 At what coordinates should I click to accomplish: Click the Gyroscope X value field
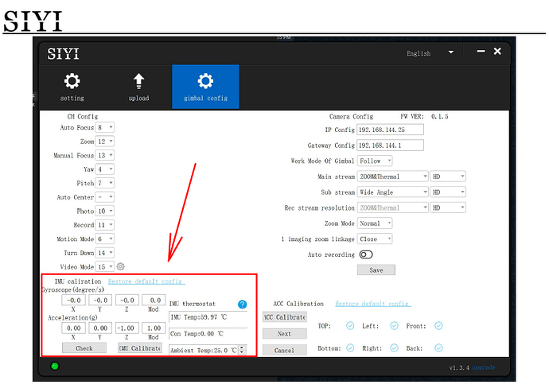pyautogui.click(x=73, y=300)
